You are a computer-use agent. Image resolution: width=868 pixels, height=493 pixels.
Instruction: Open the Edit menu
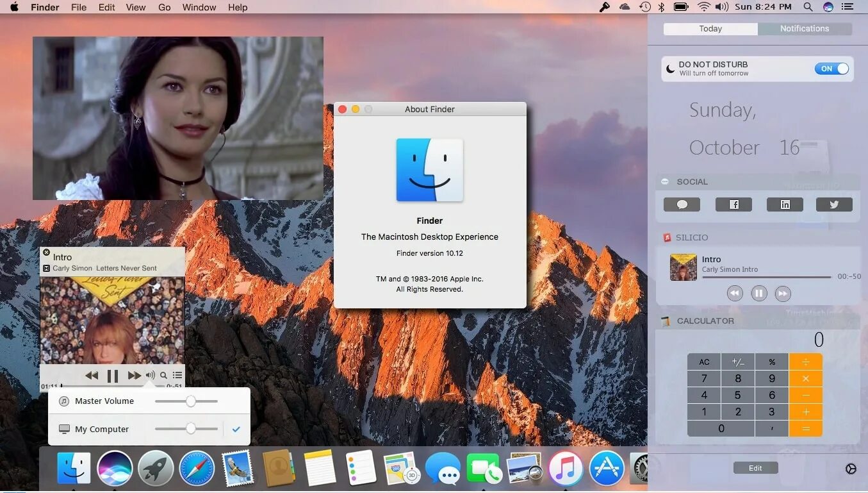(x=107, y=7)
